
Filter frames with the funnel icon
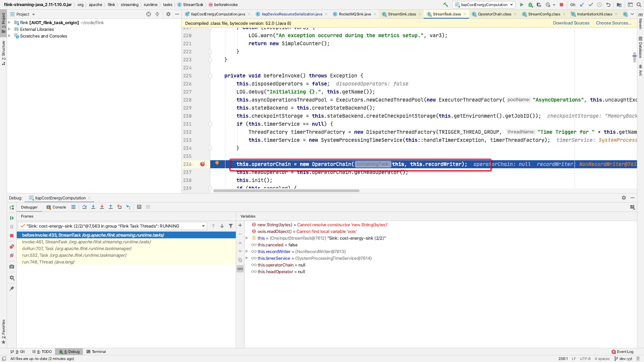[x=231, y=226]
